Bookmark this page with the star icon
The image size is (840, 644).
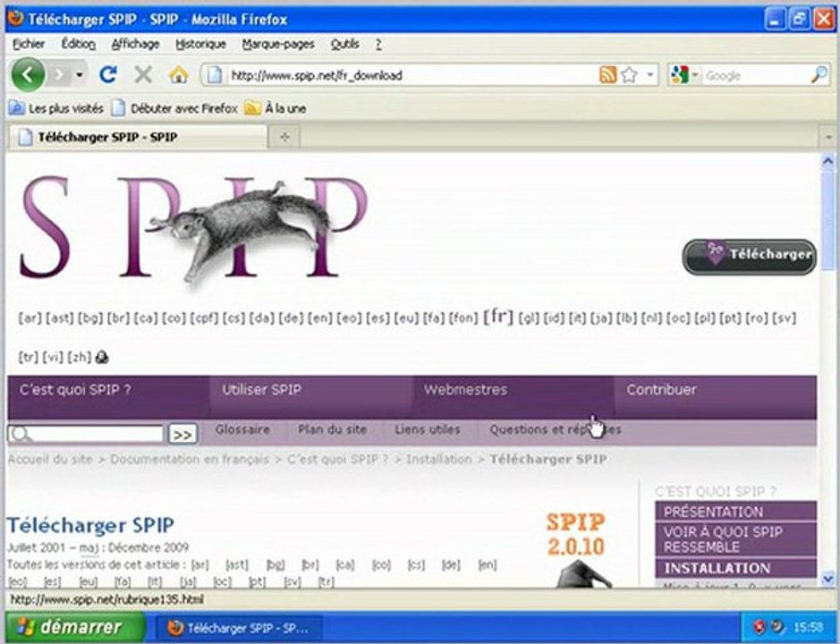(x=629, y=75)
